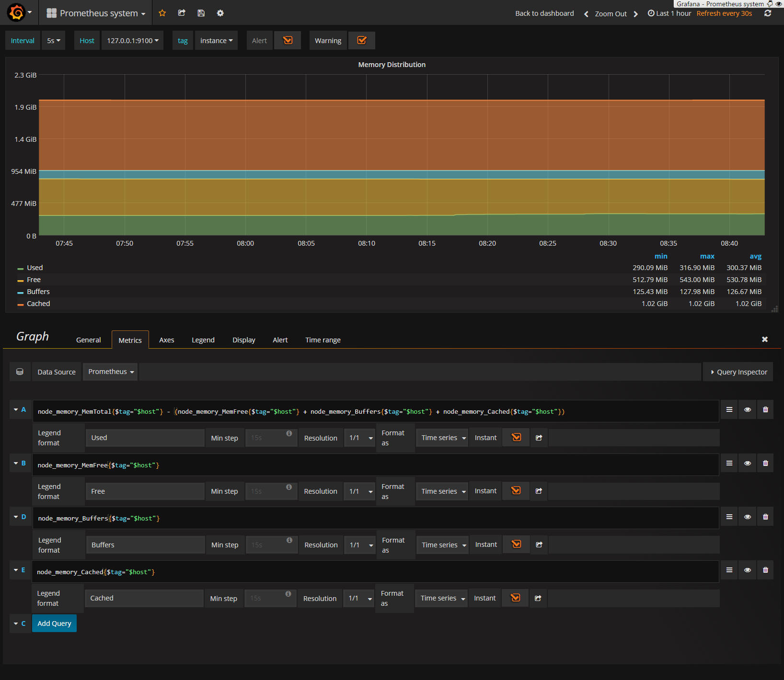This screenshot has height=680, width=784.
Task: Click link-to-Prometheus icon for query A
Action: [x=539, y=438]
